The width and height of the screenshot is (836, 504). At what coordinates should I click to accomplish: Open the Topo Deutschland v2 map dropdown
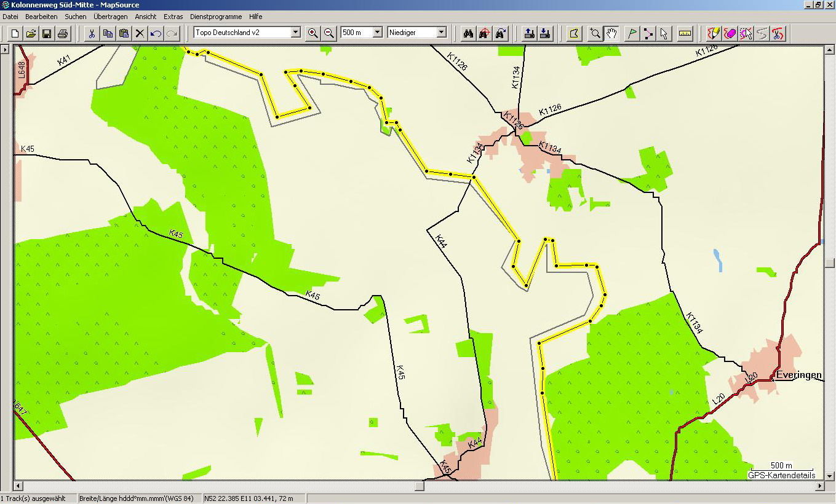(295, 33)
